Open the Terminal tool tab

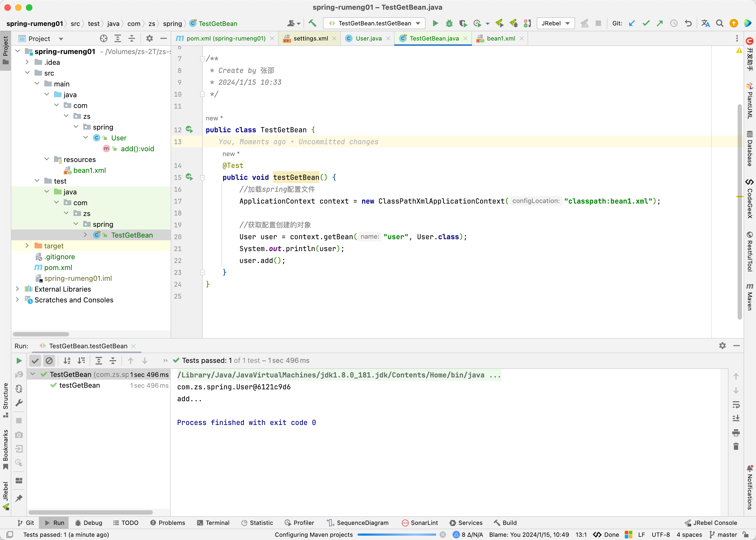(x=213, y=523)
